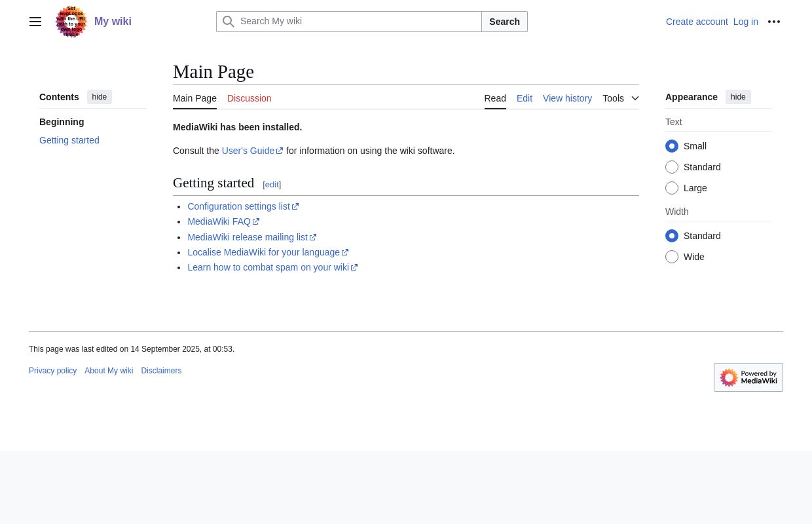Open the View history tab

567,98
